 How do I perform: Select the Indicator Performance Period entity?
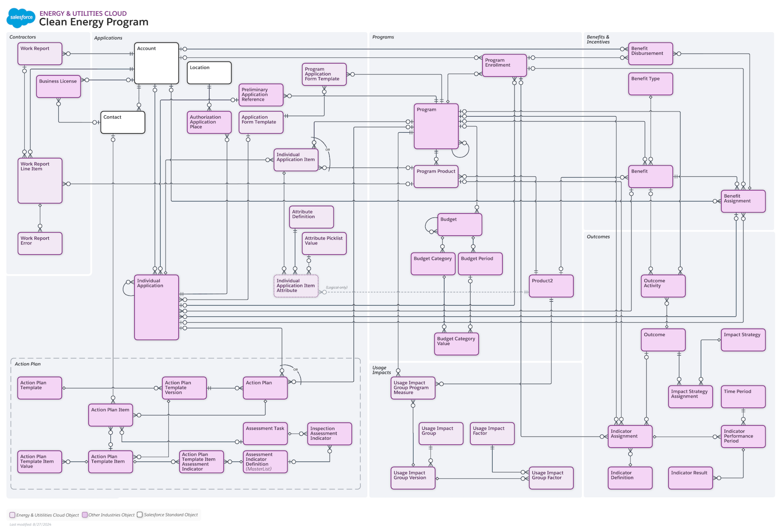coord(743,436)
